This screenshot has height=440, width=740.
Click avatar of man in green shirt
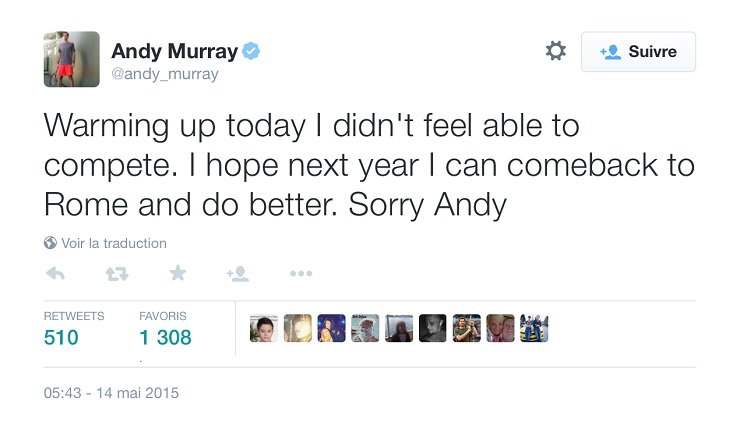pyautogui.click(x=467, y=328)
